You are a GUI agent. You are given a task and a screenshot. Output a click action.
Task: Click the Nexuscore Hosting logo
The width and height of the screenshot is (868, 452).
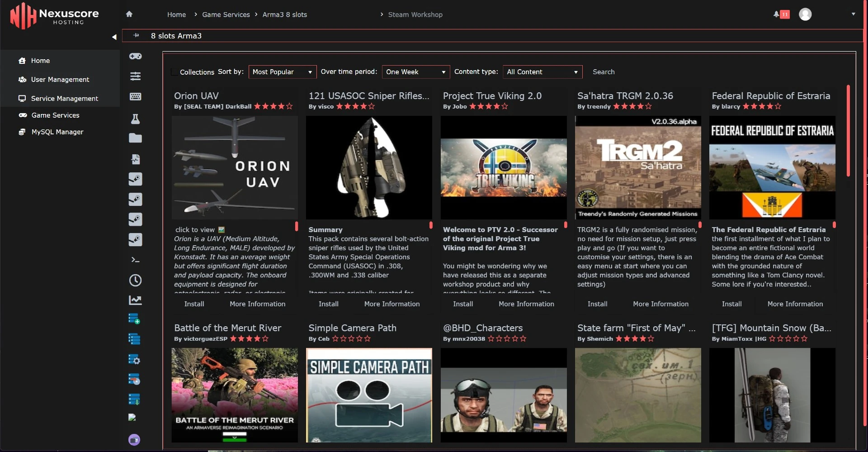pos(54,16)
